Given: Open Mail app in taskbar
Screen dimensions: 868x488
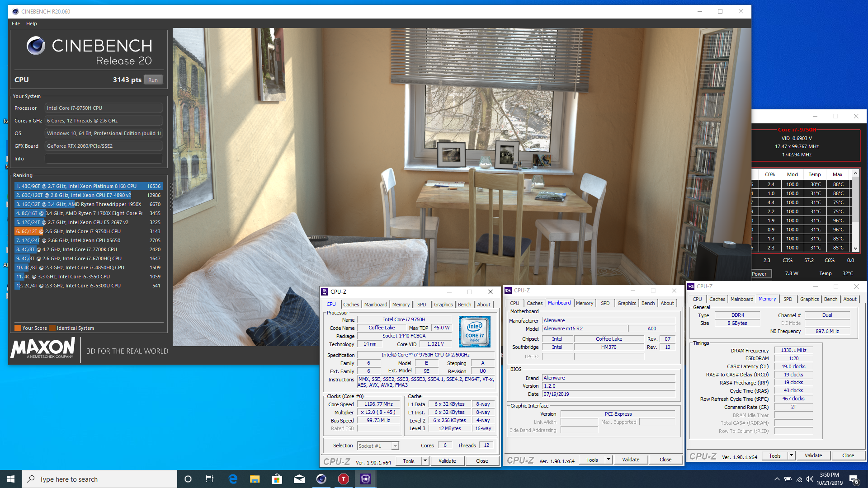Looking at the screenshot, I should click(x=299, y=479).
